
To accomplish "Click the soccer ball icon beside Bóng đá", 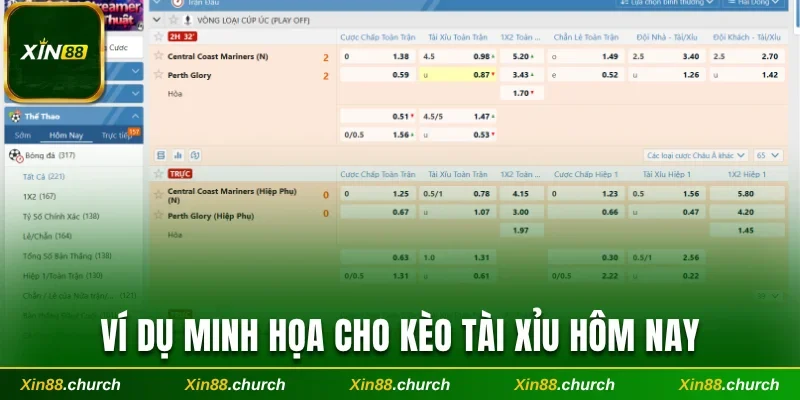I will click(15, 155).
